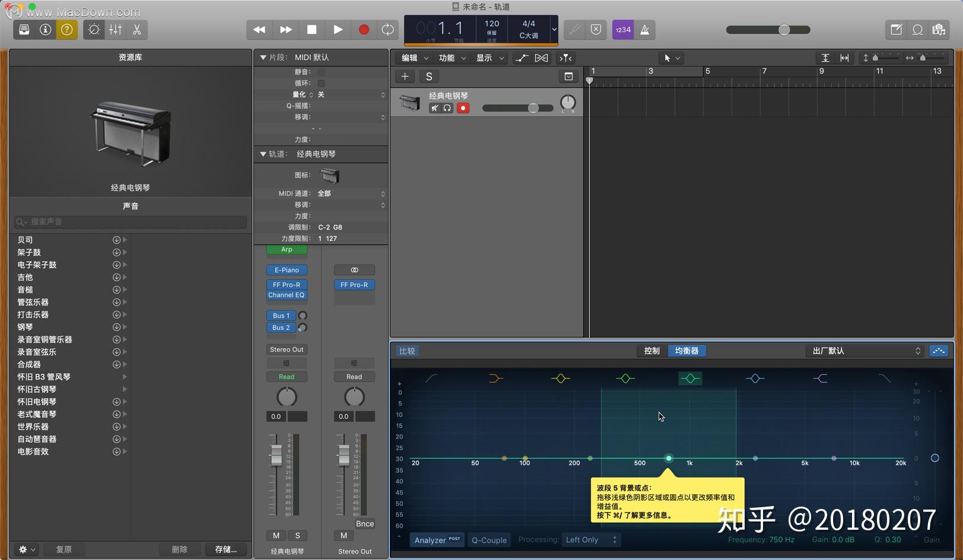Toggle the 1234 Count-in button
The image size is (963, 560).
(623, 30)
